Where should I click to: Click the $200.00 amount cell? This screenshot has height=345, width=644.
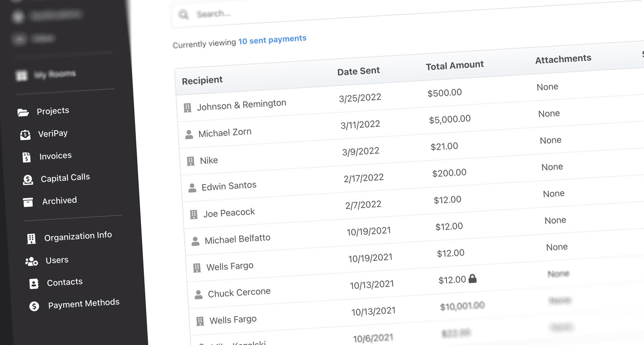449,173
